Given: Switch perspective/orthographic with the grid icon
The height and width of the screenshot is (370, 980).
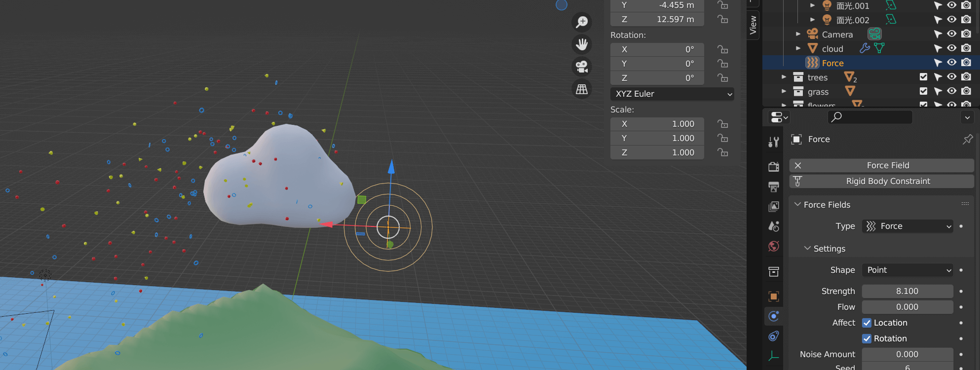Looking at the screenshot, I should 582,89.
